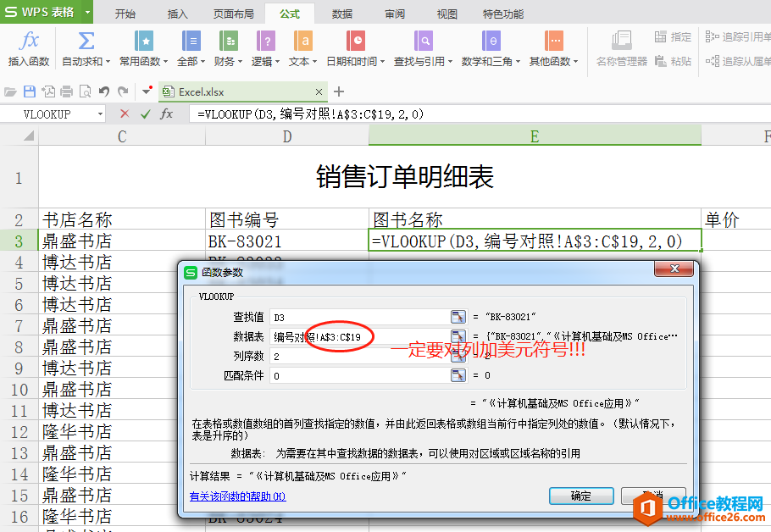The width and height of the screenshot is (771, 532).
Task: Open the Name Box VLOOKUP dropdown arrow
Action: 100,114
